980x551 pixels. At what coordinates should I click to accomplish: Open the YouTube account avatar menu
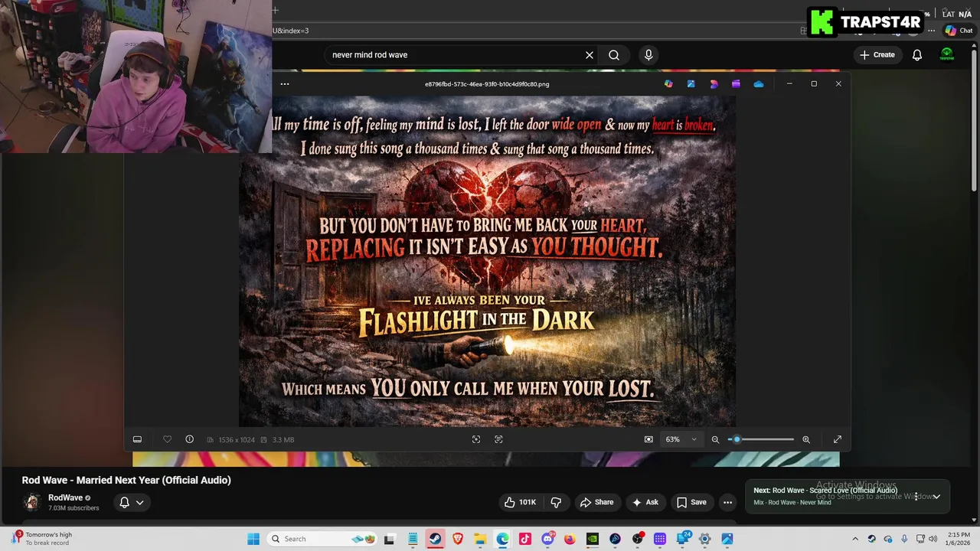tap(947, 55)
